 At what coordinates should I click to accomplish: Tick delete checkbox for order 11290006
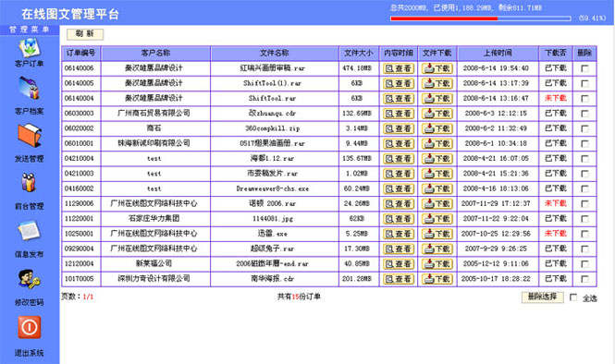(x=584, y=204)
